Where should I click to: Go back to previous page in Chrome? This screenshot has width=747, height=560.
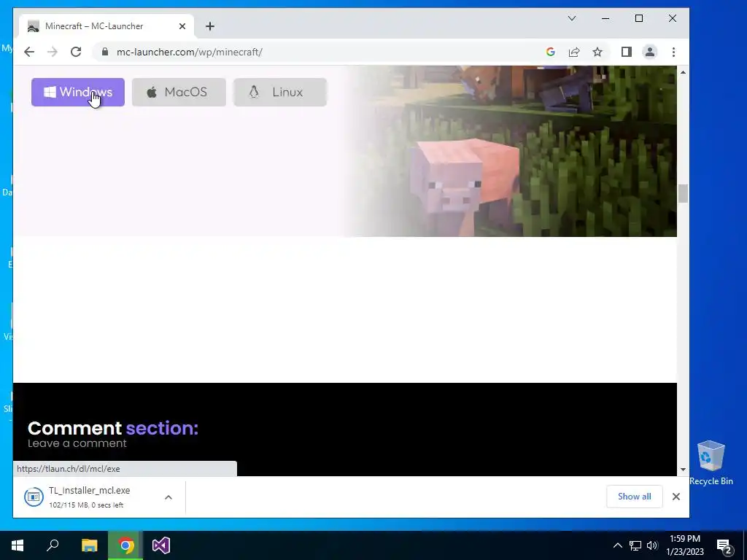[x=29, y=52]
